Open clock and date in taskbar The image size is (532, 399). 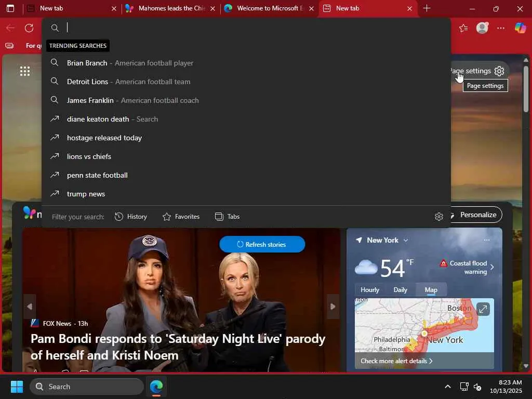coord(506,387)
